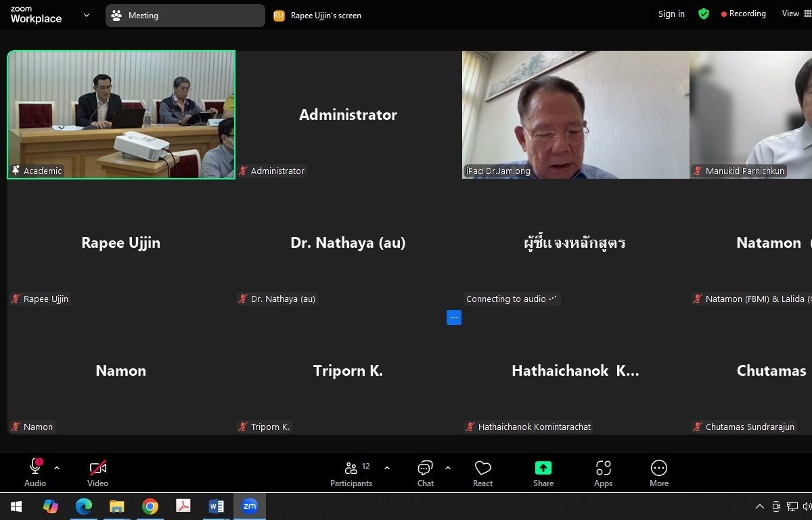Open the Chat panel
The image size is (812, 520).
click(x=425, y=473)
